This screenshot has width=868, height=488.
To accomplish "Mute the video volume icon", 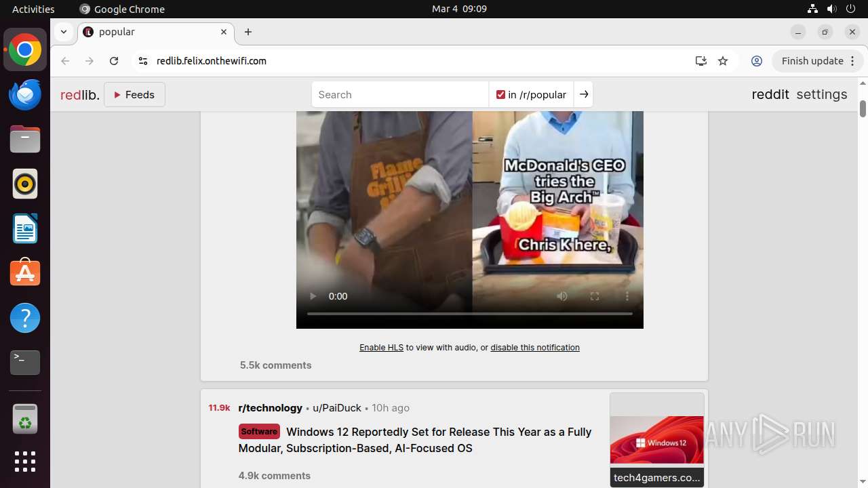I will pyautogui.click(x=562, y=296).
